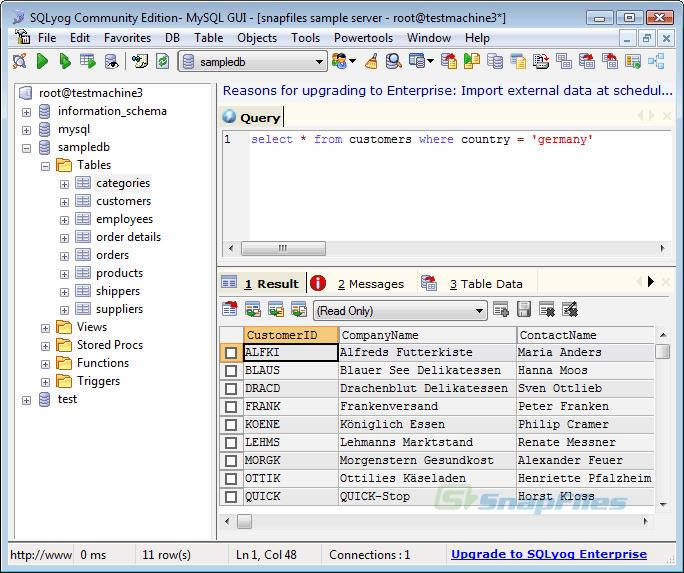This screenshot has height=573, width=684.
Task: Select the orders table in the tree
Action: [112, 255]
